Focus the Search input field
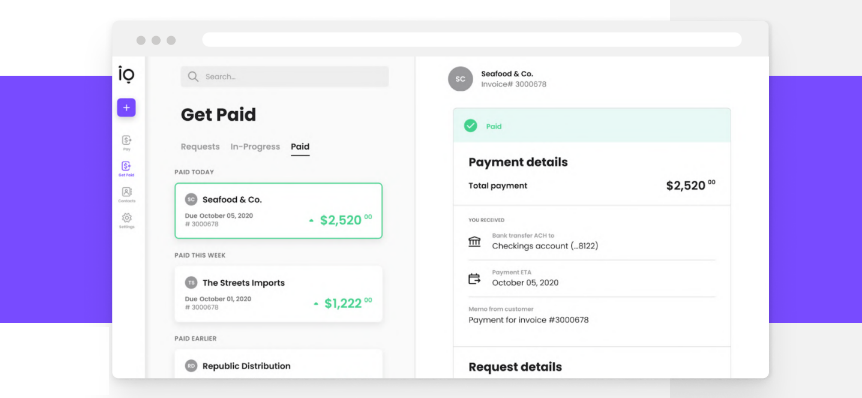The height and width of the screenshot is (398, 862). 284,76
